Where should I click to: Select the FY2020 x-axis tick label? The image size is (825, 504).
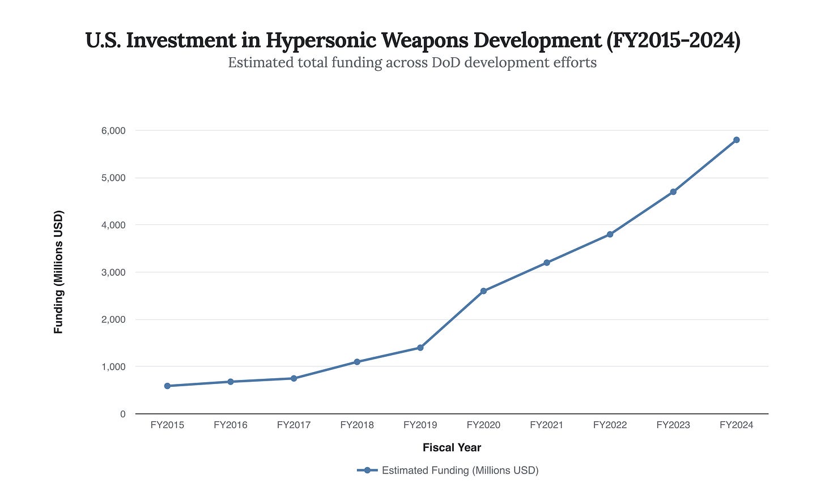click(484, 425)
